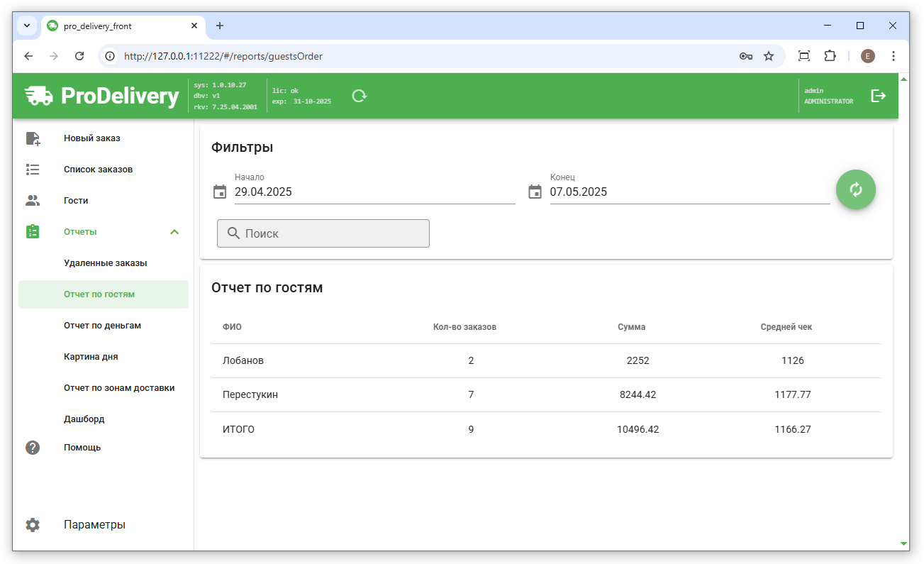Open the browser tab list dropdown arrow
This screenshot has width=924, height=564.
[x=27, y=26]
